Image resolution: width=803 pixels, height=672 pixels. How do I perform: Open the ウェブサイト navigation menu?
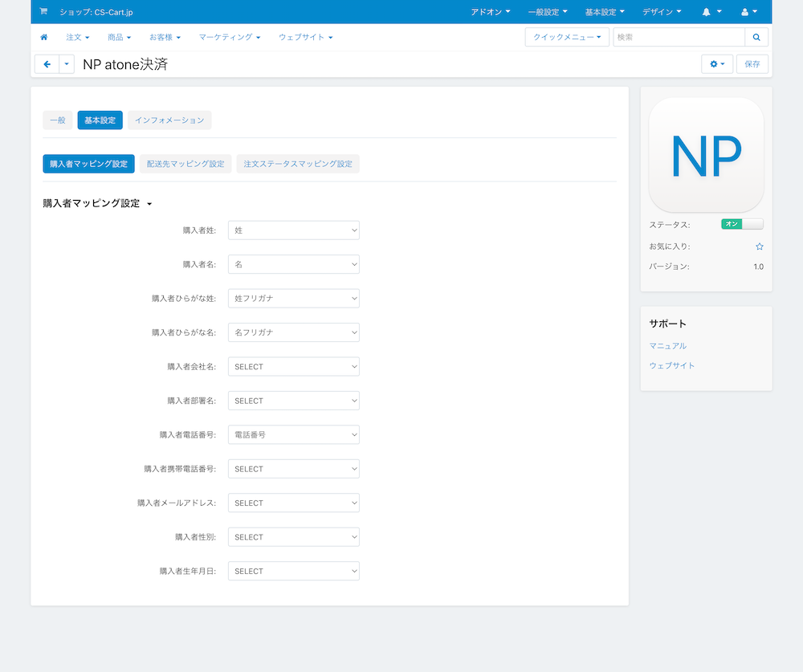tap(306, 37)
